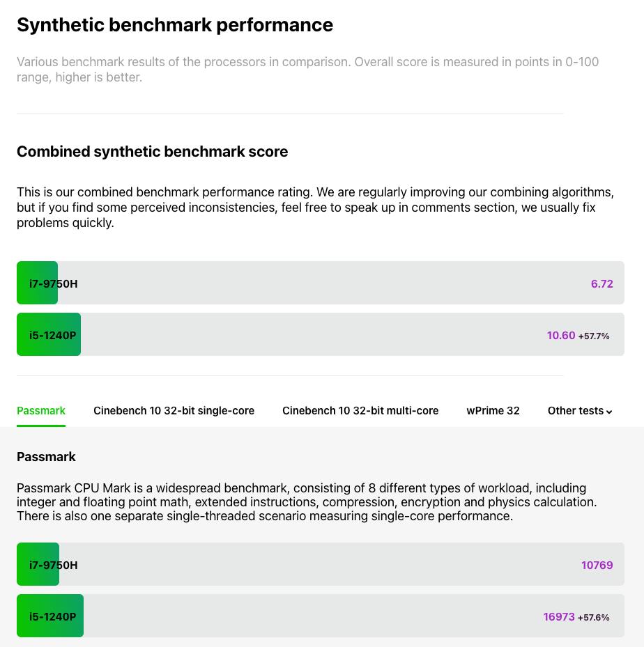The width and height of the screenshot is (644, 647).
Task: Click the 10769 Passmark score
Action: (597, 565)
